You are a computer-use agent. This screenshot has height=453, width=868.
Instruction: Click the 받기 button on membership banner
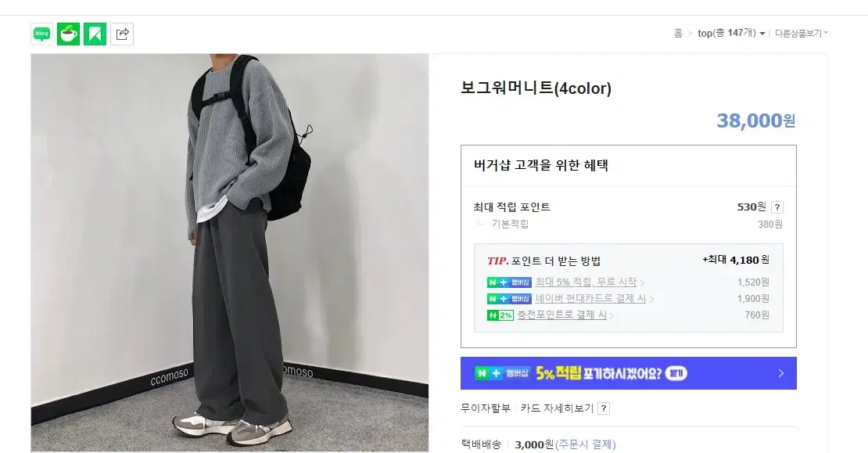click(x=676, y=373)
